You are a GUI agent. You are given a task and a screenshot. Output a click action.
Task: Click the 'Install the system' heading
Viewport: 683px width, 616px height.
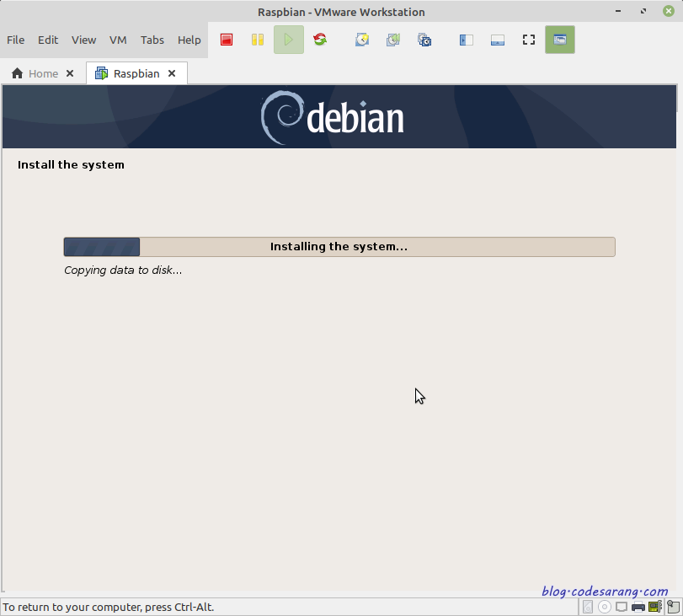(71, 165)
